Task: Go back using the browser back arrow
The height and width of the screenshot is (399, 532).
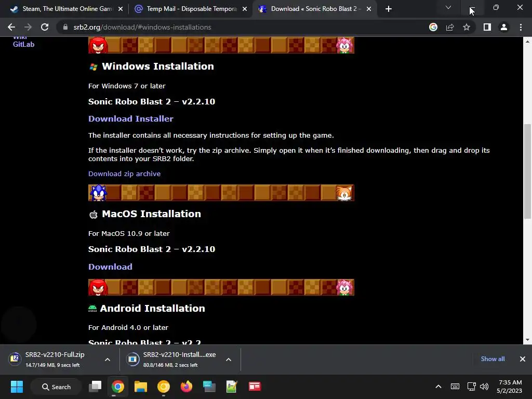Action: pos(11,27)
